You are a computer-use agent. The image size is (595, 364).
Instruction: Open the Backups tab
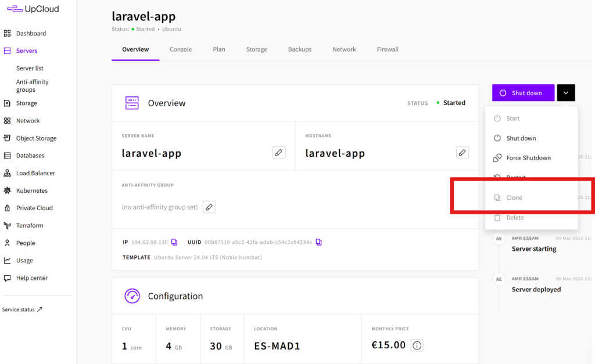point(300,49)
